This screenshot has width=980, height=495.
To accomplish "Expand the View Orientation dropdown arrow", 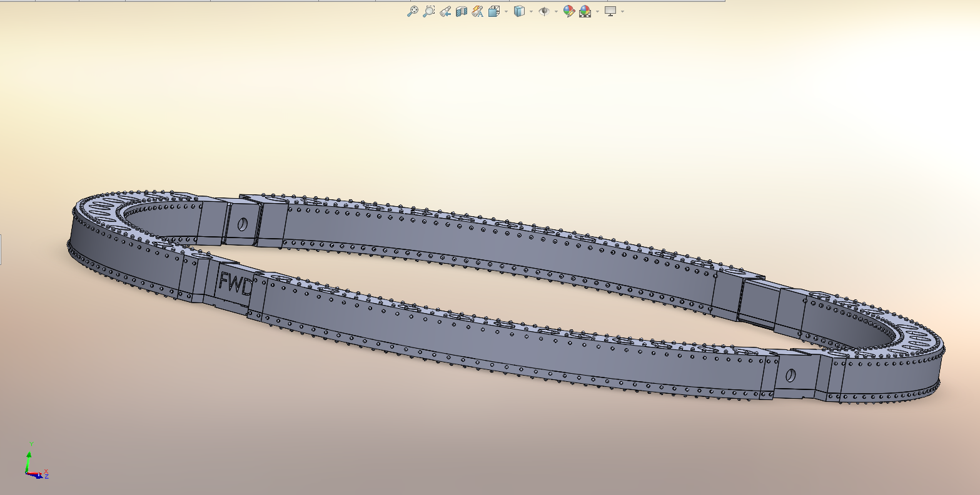I will tap(506, 11).
